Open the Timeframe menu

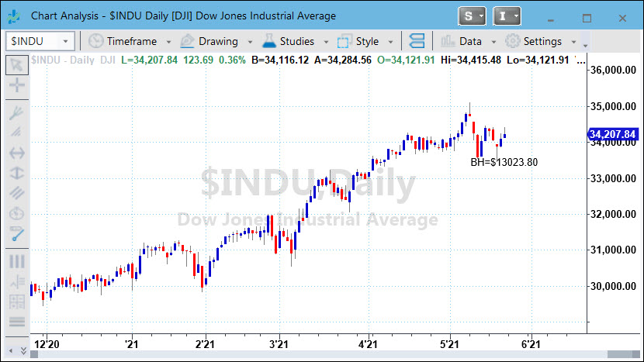(131, 41)
